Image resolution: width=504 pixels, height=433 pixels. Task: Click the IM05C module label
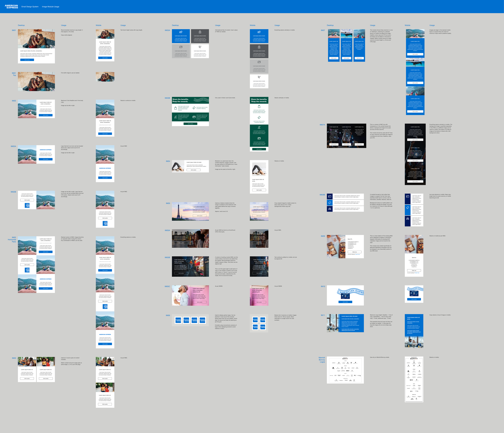point(167,286)
